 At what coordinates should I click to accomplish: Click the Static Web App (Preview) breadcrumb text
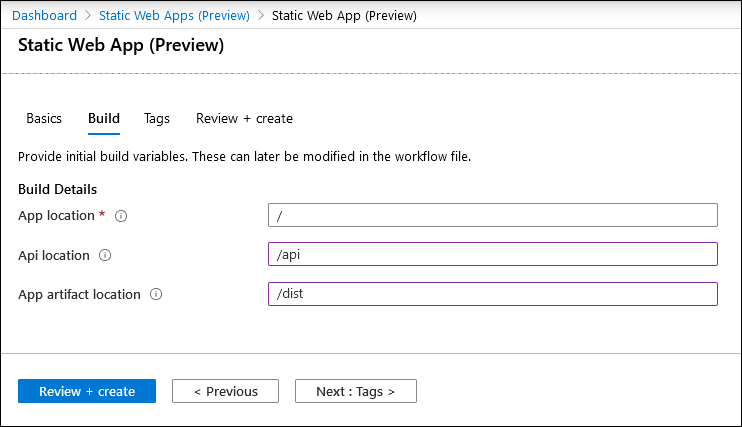[x=344, y=16]
